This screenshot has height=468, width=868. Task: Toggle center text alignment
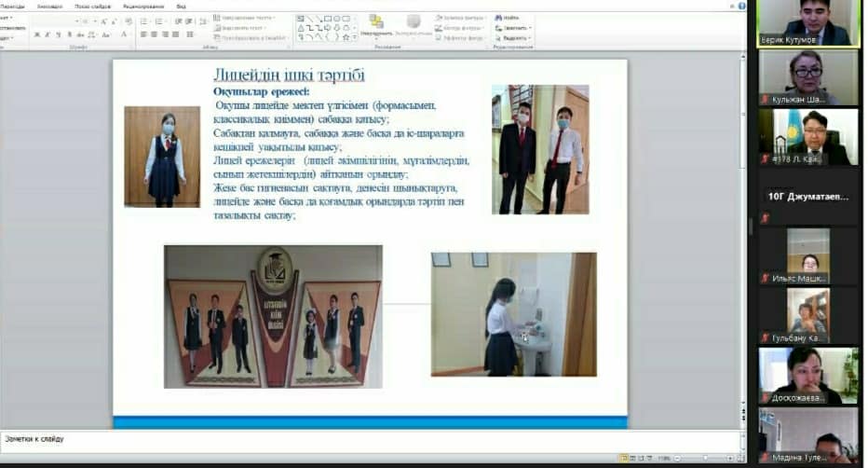pos(155,34)
